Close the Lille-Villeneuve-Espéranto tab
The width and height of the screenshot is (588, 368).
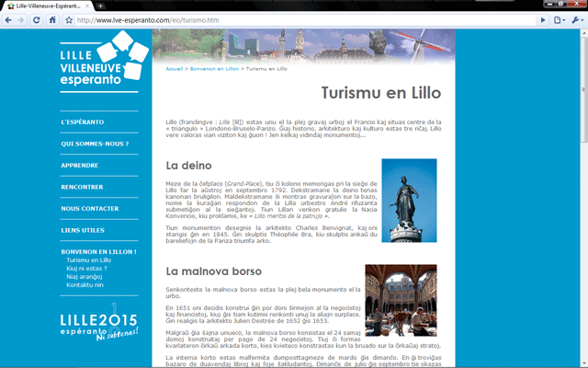pos(87,6)
